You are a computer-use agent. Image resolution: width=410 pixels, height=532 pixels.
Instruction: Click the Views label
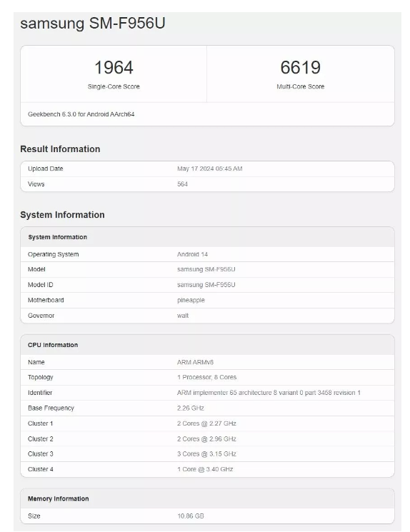pyautogui.click(x=36, y=184)
